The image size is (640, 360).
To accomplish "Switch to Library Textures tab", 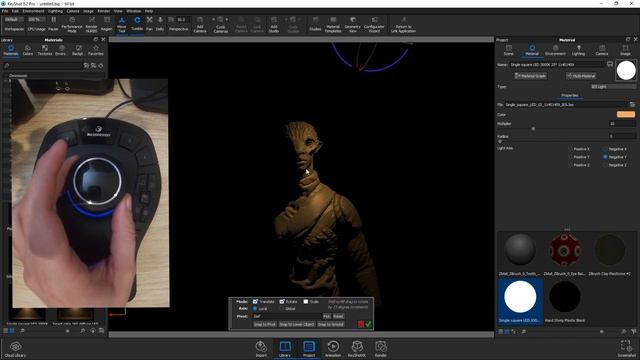I will (45, 50).
